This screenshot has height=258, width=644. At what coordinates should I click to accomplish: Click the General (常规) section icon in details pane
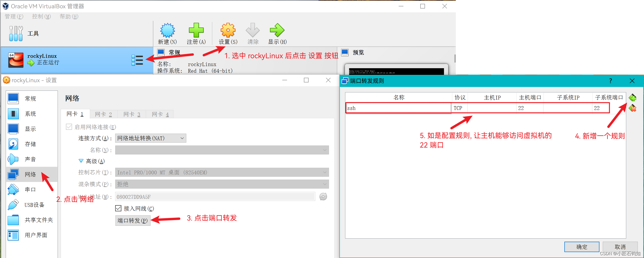(x=161, y=52)
